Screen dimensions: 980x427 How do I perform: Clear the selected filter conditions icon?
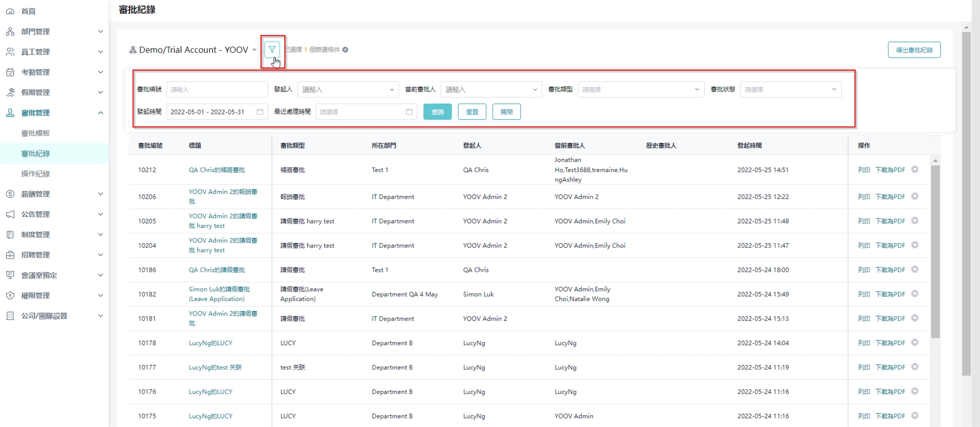[345, 50]
